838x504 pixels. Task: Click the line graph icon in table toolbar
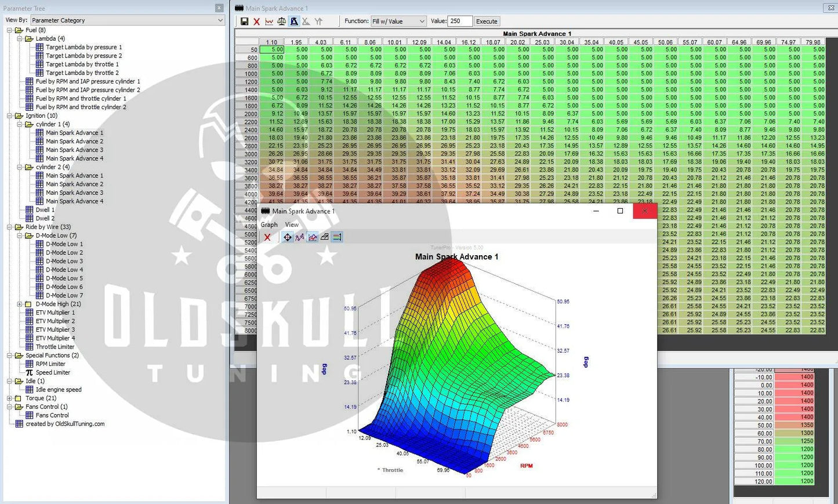click(x=269, y=21)
